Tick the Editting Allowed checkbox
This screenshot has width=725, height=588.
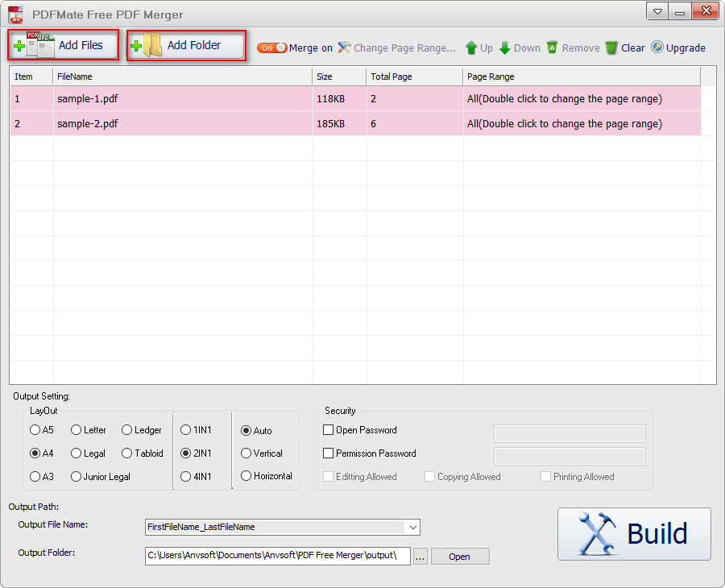click(x=328, y=476)
